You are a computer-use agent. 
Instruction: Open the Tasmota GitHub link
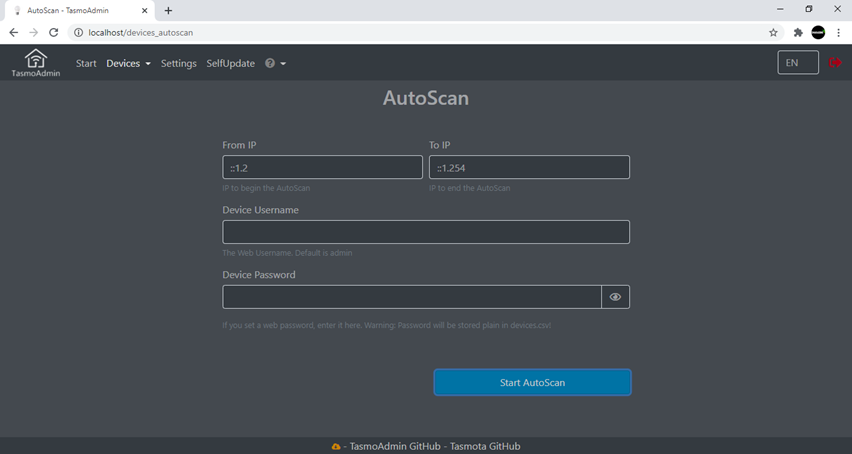point(485,446)
